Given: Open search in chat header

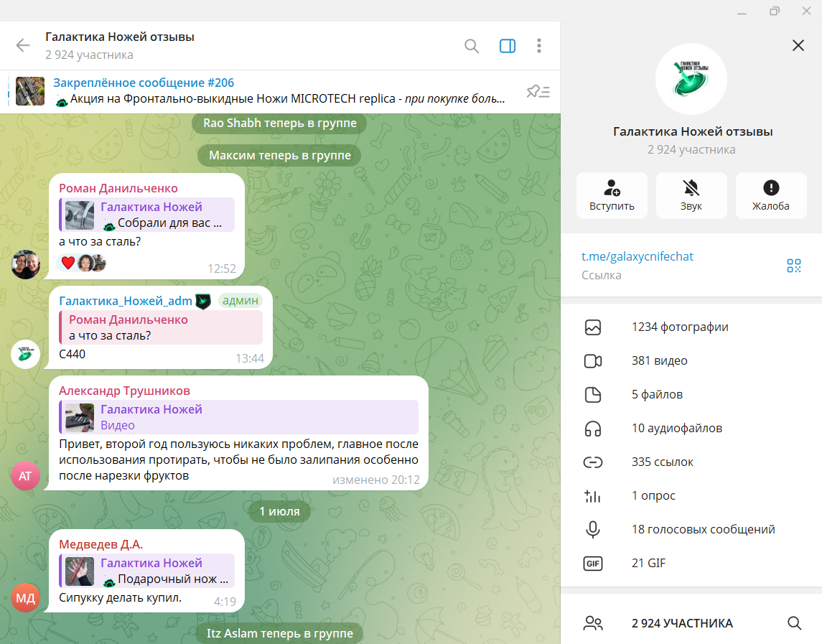Looking at the screenshot, I should 471,46.
